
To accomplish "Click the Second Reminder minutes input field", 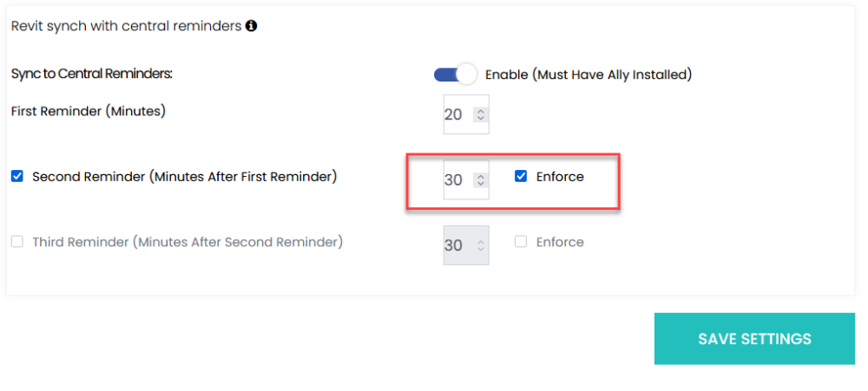I will click(455, 180).
